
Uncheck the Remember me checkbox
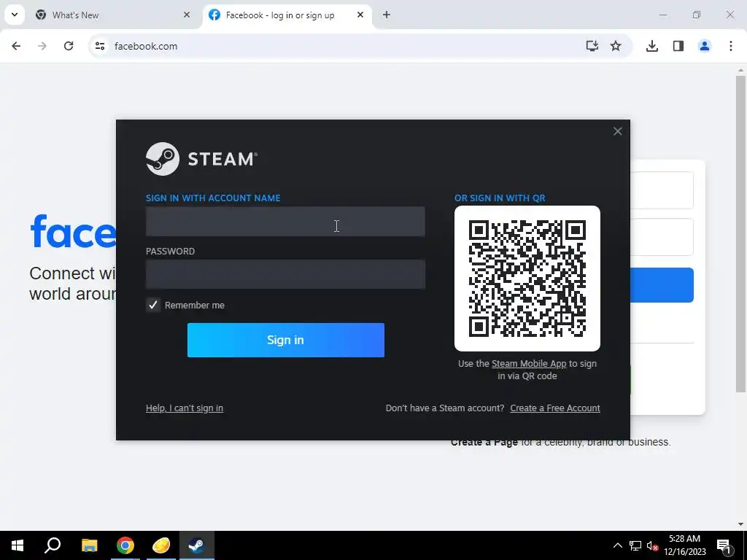(x=153, y=305)
